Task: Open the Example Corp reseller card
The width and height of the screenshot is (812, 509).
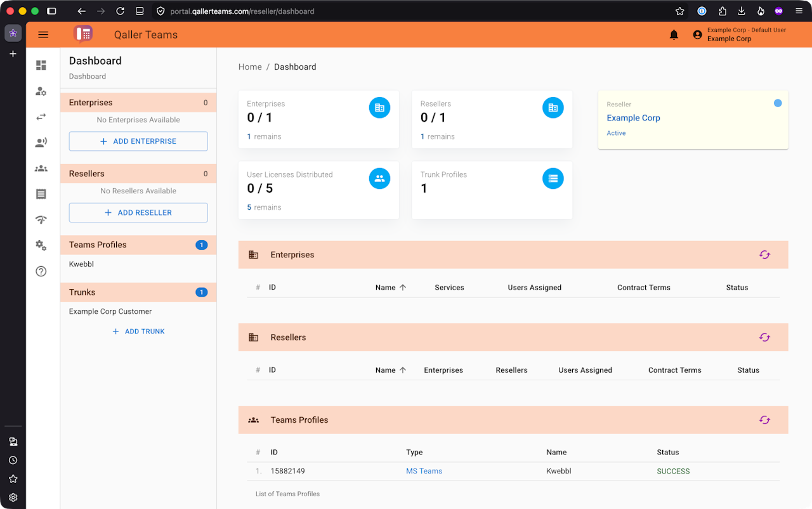Action: pyautogui.click(x=693, y=120)
